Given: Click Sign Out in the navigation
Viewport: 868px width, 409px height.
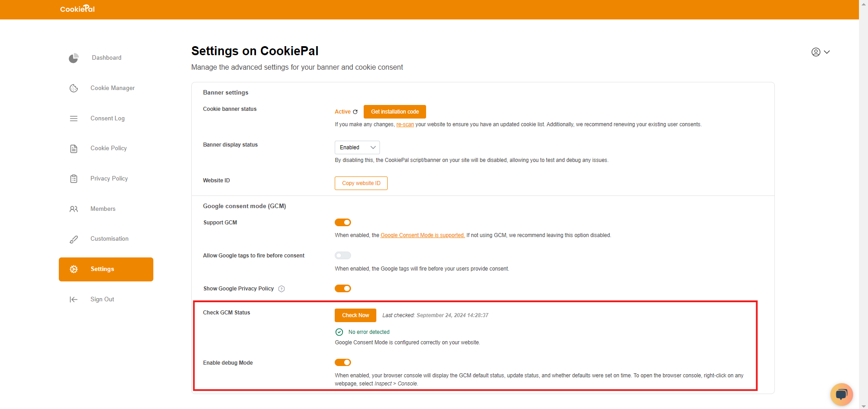Looking at the screenshot, I should click(102, 299).
